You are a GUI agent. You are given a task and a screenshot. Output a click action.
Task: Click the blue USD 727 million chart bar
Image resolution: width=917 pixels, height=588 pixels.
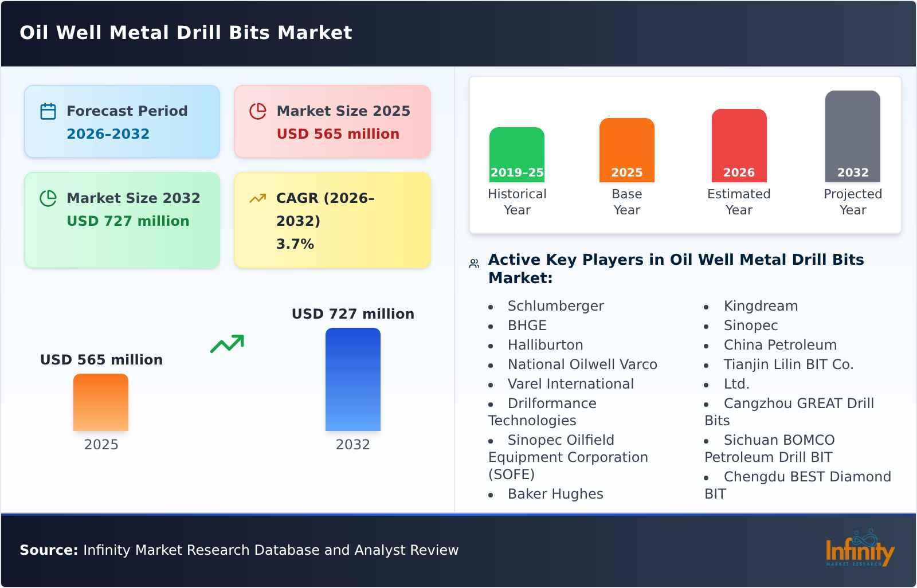coord(353,379)
